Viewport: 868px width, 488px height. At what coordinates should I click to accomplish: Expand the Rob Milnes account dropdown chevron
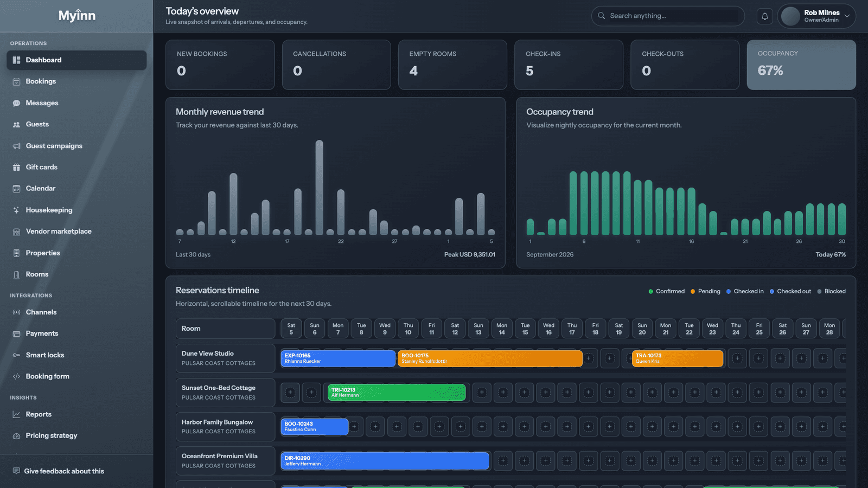coord(847,16)
